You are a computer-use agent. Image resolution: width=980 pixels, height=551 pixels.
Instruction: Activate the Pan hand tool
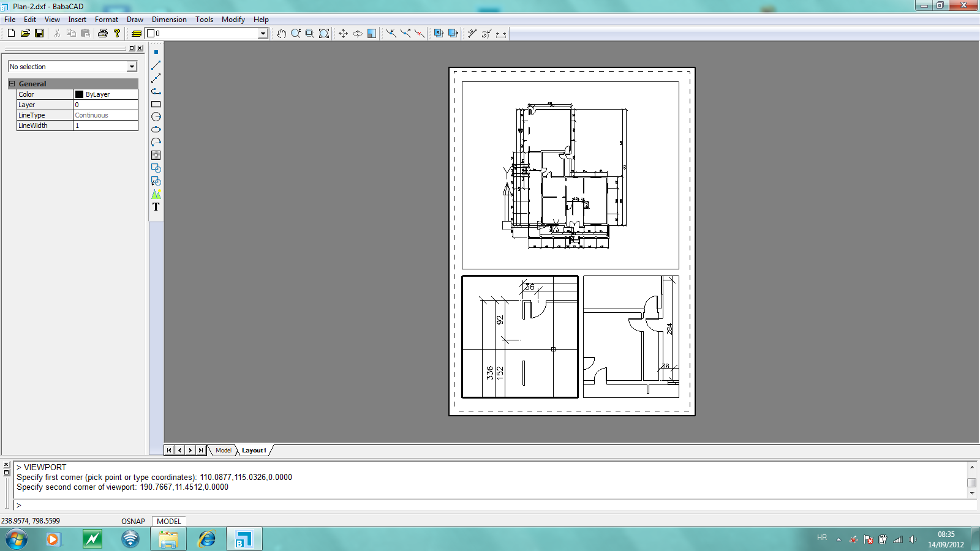click(281, 33)
